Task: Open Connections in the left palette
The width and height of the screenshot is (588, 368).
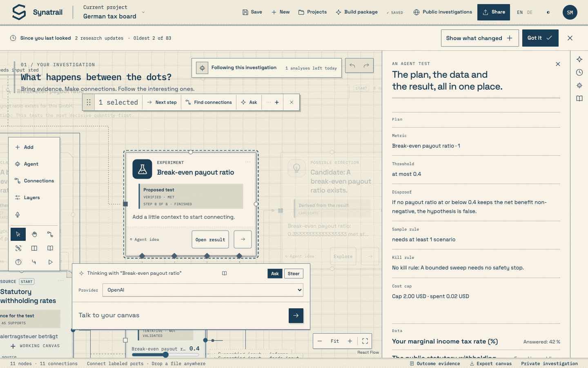Action: click(x=34, y=181)
